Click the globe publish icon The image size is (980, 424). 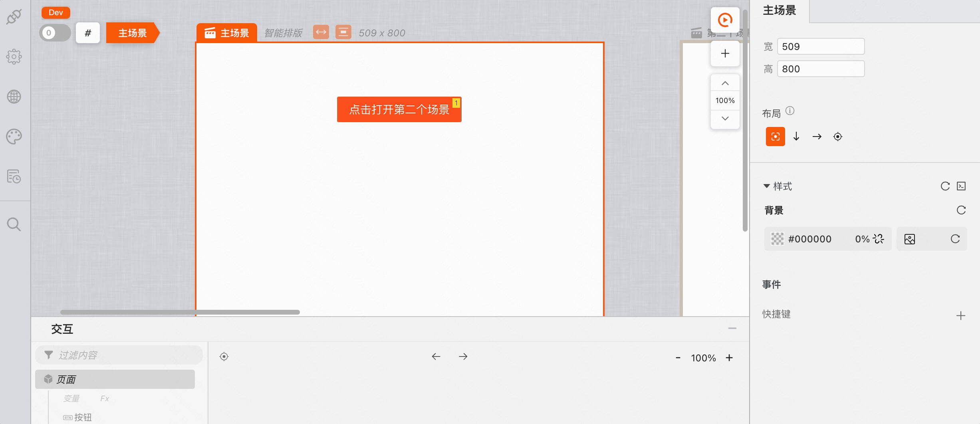point(14,97)
